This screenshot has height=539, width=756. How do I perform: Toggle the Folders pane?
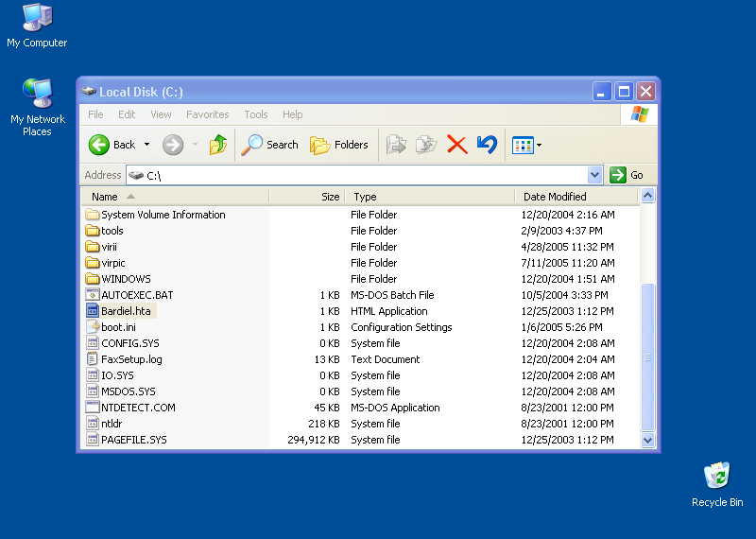point(339,145)
